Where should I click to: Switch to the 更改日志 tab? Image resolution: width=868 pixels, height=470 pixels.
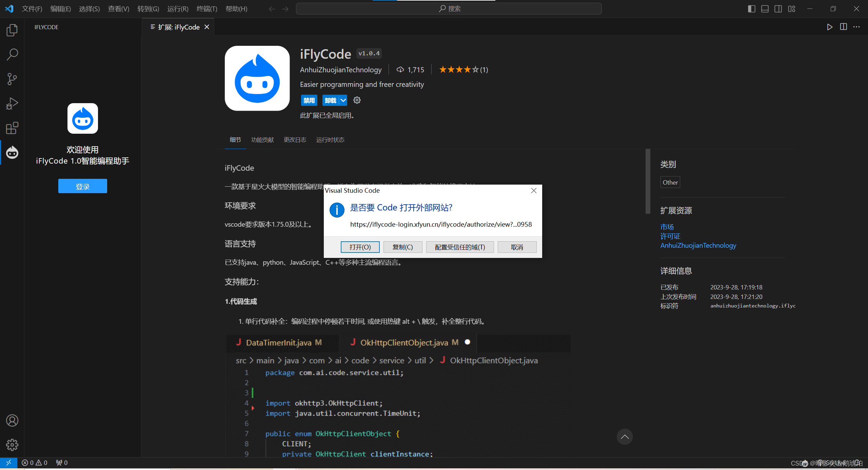point(295,140)
